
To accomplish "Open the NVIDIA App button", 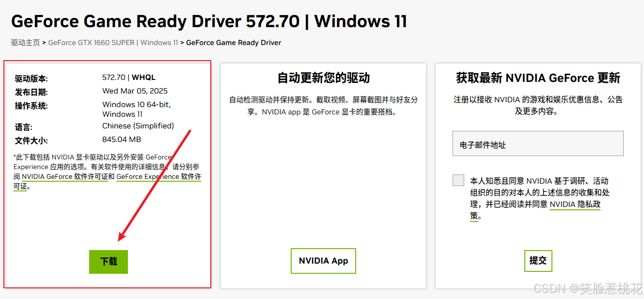I will click(323, 261).
